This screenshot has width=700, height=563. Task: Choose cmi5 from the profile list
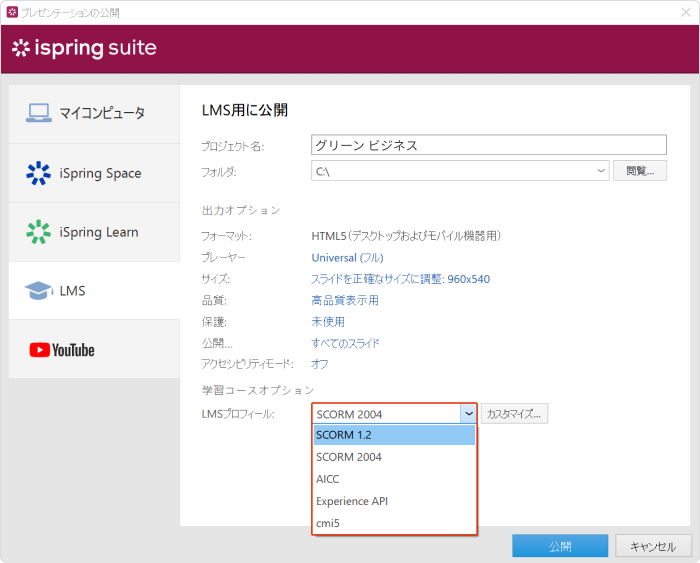pyautogui.click(x=394, y=523)
